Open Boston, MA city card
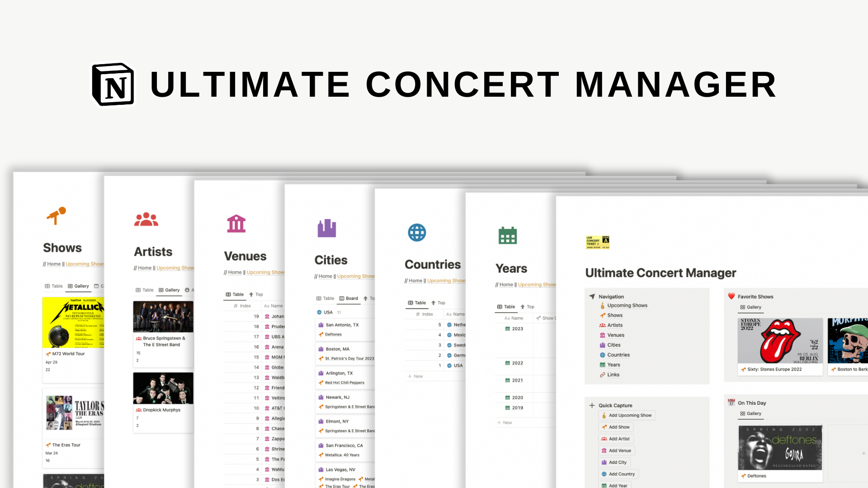Screen dimensions: 868x488 coord(345,354)
